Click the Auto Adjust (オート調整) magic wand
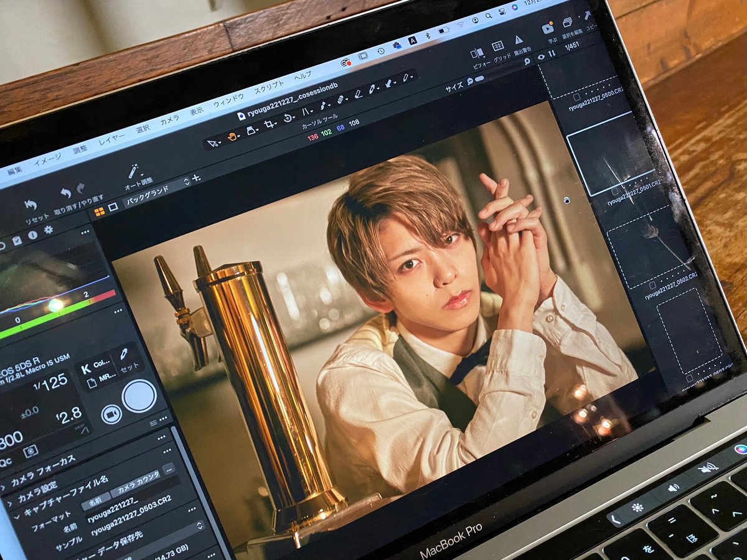Screen dimensions: 747x560 click(134, 170)
